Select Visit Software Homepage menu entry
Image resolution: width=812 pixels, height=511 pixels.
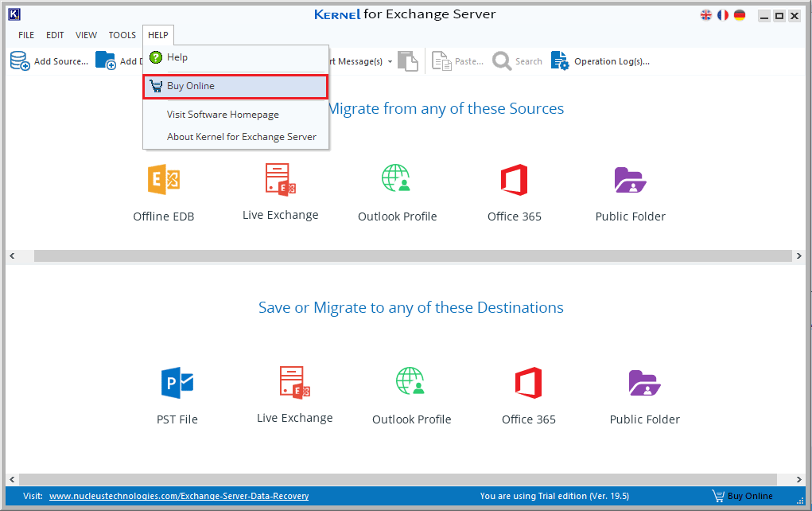click(223, 115)
